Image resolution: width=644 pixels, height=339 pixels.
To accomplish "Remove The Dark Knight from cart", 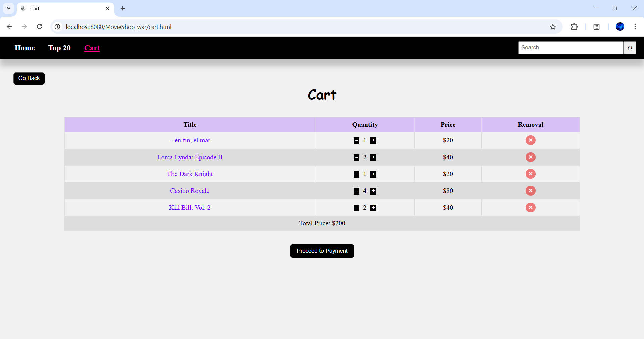I will point(530,174).
